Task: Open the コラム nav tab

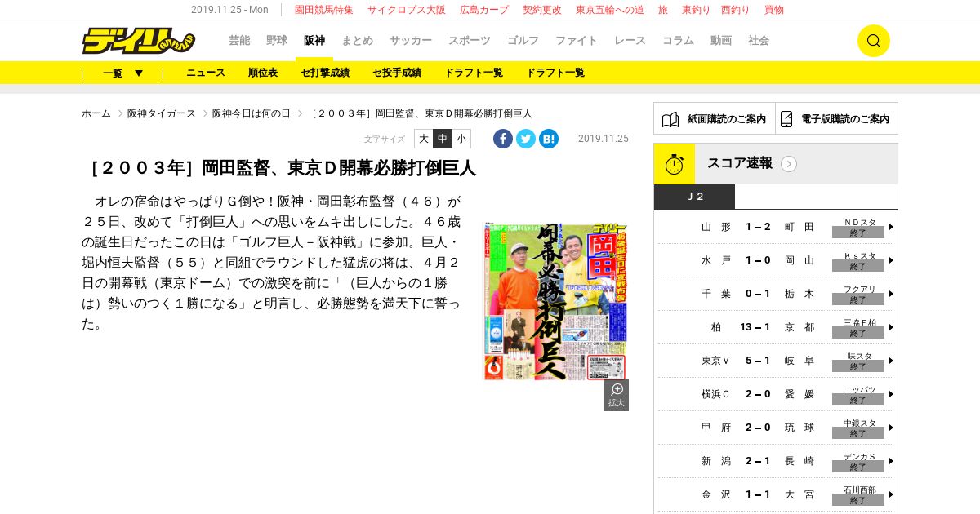Action: click(x=679, y=41)
